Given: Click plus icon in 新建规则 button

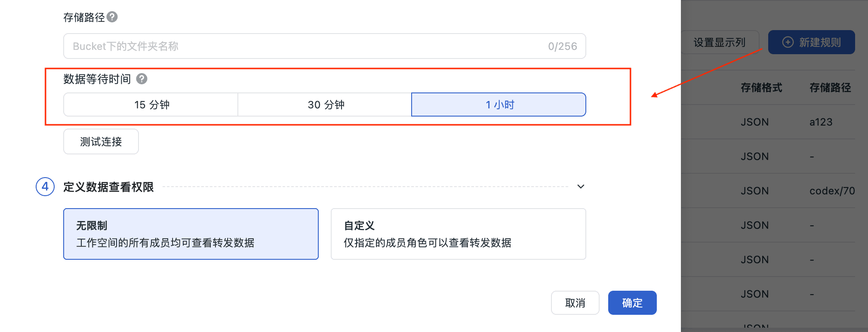Looking at the screenshot, I should (x=788, y=42).
